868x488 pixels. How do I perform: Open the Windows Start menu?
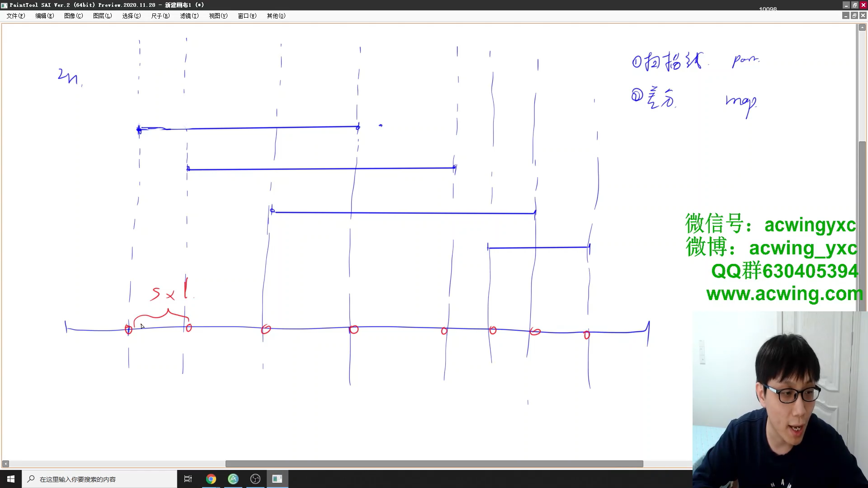[11, 479]
